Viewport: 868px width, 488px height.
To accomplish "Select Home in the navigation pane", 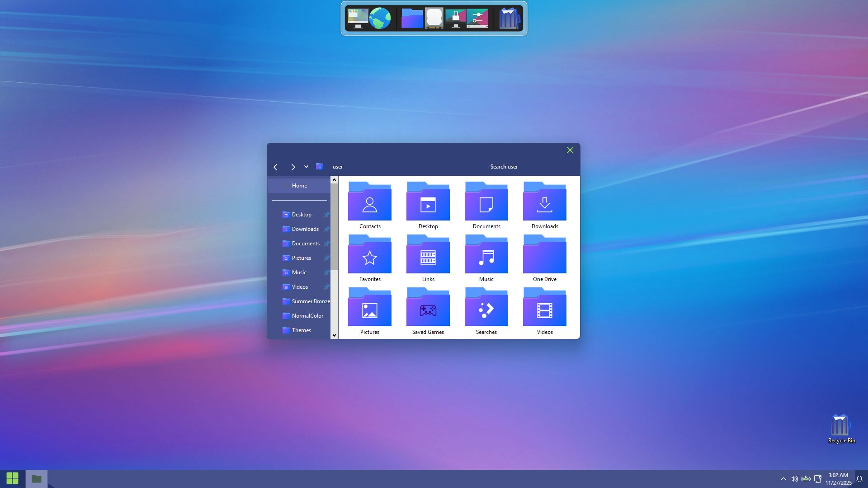I will tap(299, 186).
